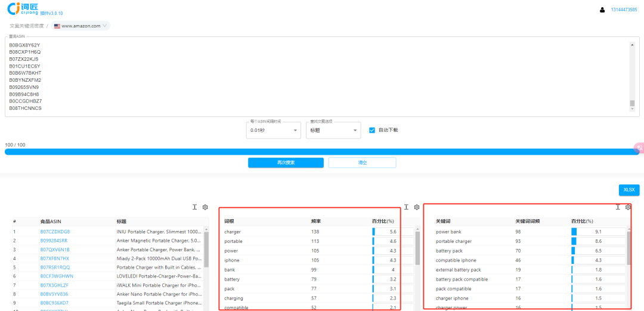644x311 pixels.
Task: Select the 'portable charger' keyword cell
Action: tap(453, 241)
